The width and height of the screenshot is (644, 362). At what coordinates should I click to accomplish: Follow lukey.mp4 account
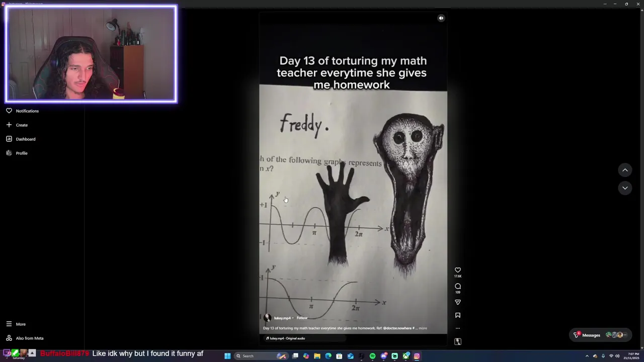tap(302, 318)
